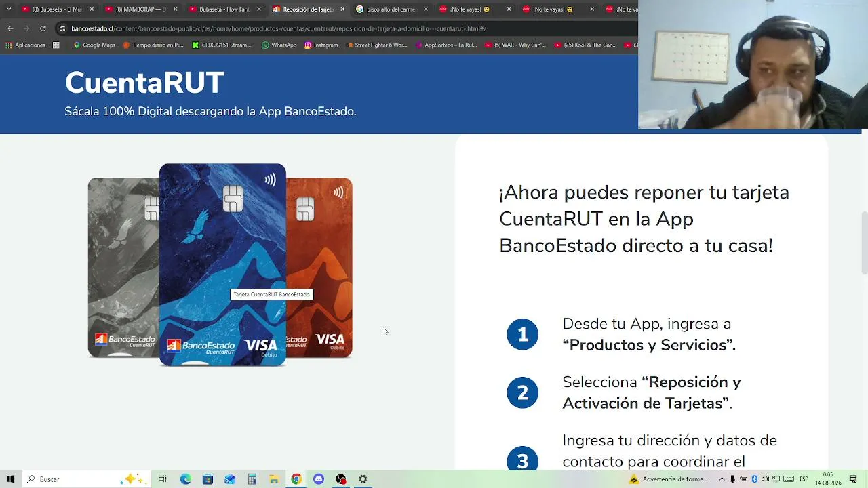Viewport: 868px width, 488px height.
Task: Open the volume speaker tray icon
Action: tap(766, 479)
